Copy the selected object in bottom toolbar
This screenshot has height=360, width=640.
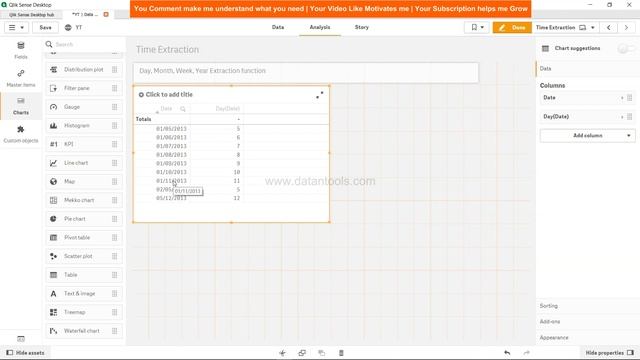pos(302,353)
